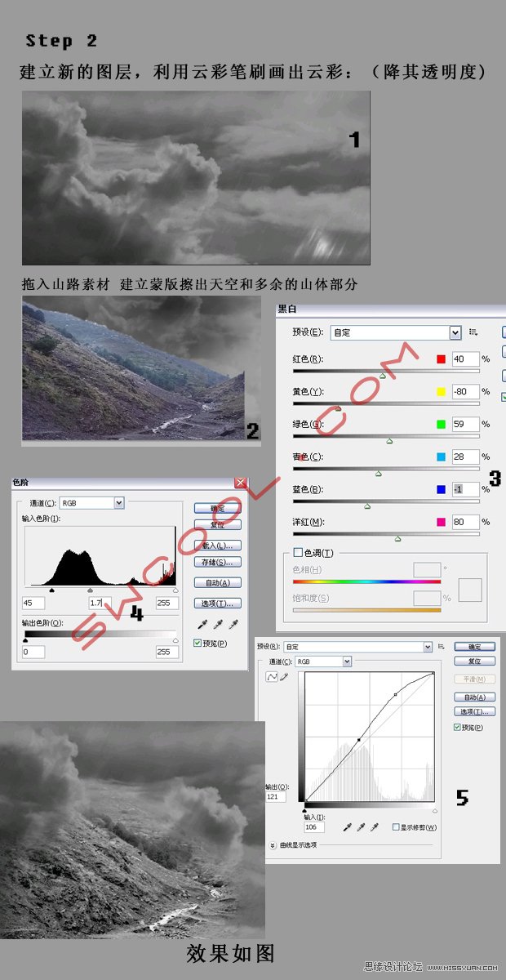This screenshot has width=506, height=980.
Task: Close the 色阶 Levels dialog
Action: (x=241, y=483)
